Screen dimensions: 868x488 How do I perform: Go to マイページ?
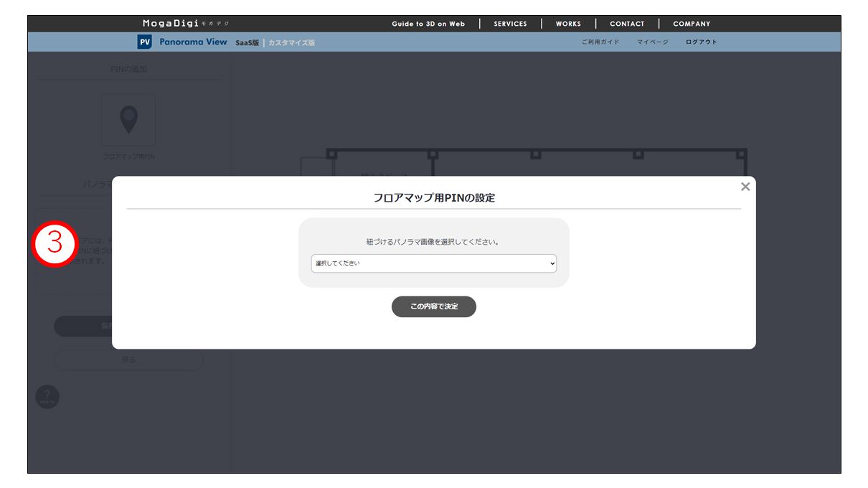coord(653,42)
